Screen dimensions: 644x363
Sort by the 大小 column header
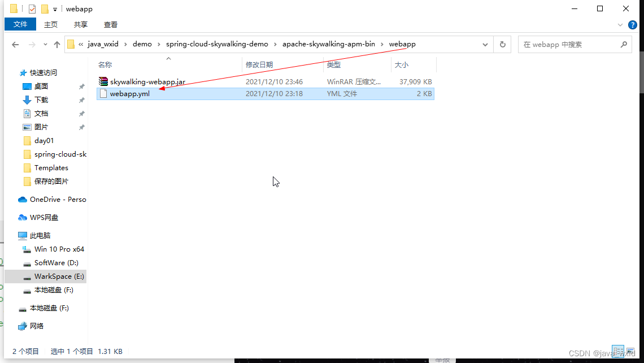click(x=401, y=64)
